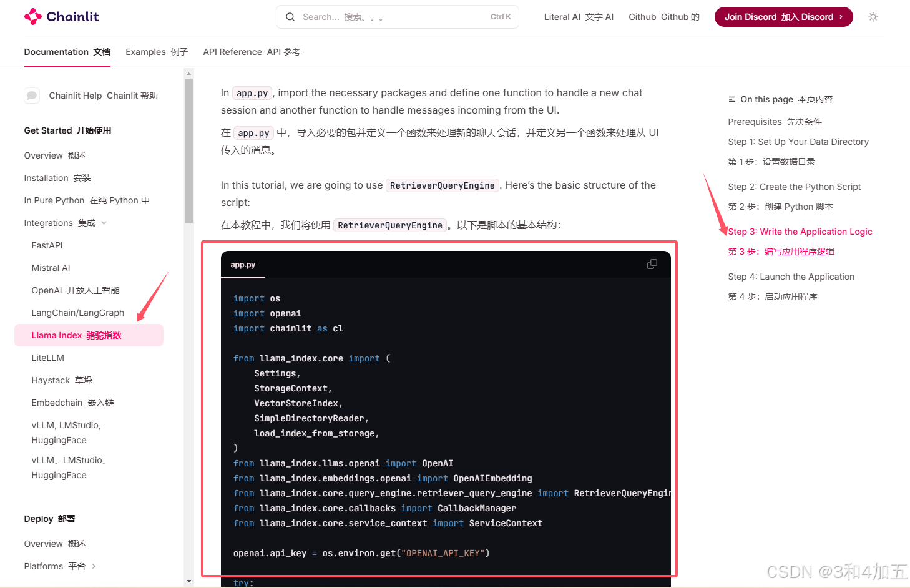This screenshot has width=910, height=588.
Task: Switch to the API Reference tab
Action: click(x=252, y=52)
